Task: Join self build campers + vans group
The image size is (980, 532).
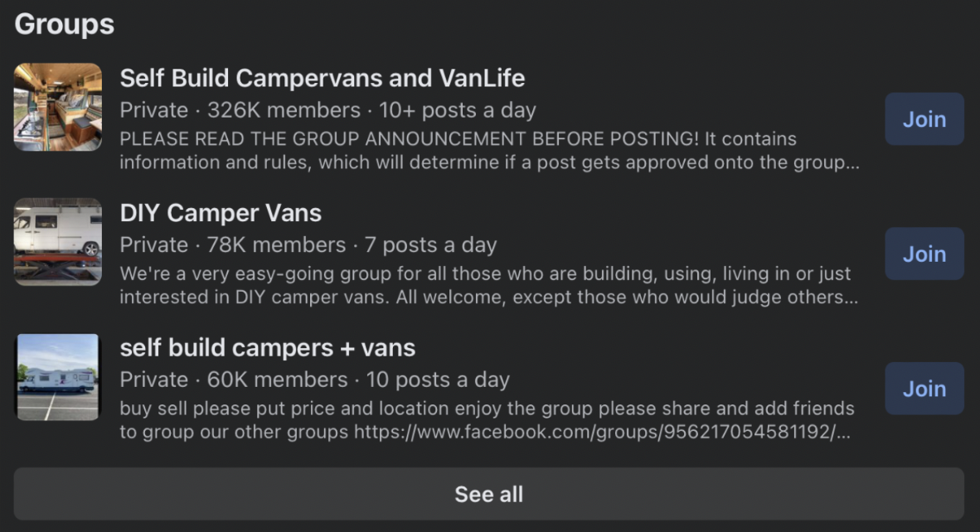Action: pyautogui.click(x=924, y=389)
